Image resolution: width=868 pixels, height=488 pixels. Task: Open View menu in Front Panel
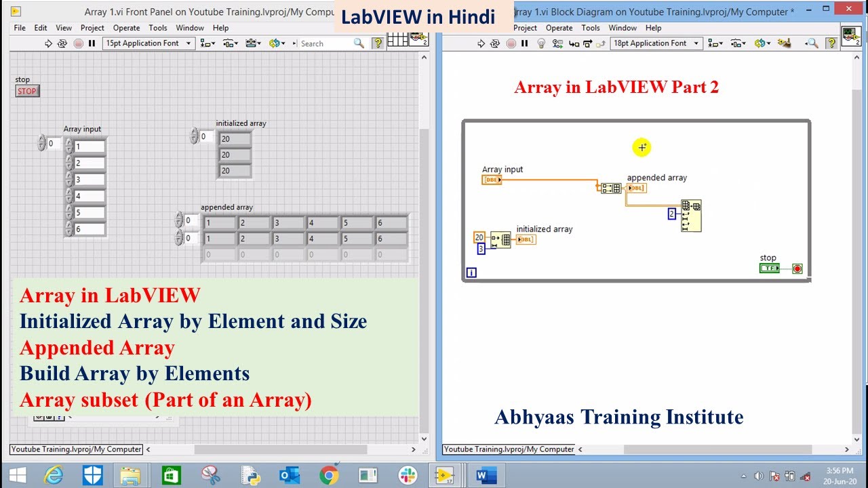click(x=64, y=28)
